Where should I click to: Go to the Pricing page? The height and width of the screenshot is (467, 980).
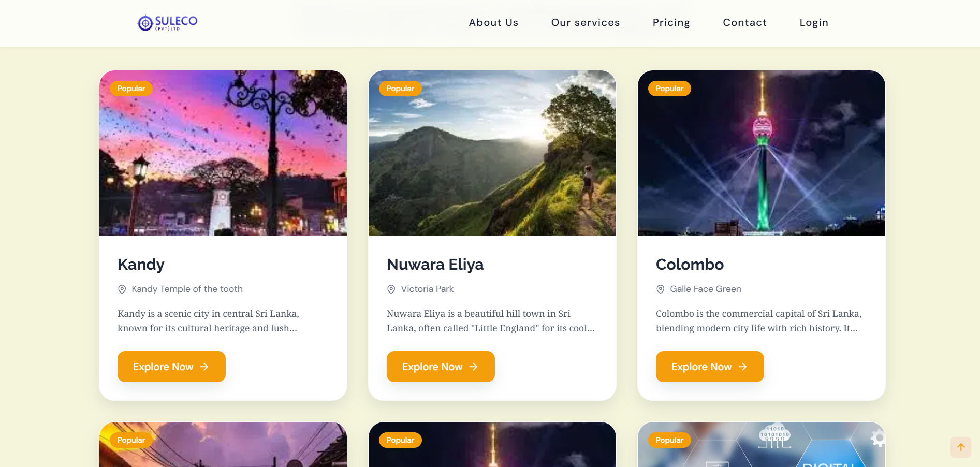[x=671, y=22]
